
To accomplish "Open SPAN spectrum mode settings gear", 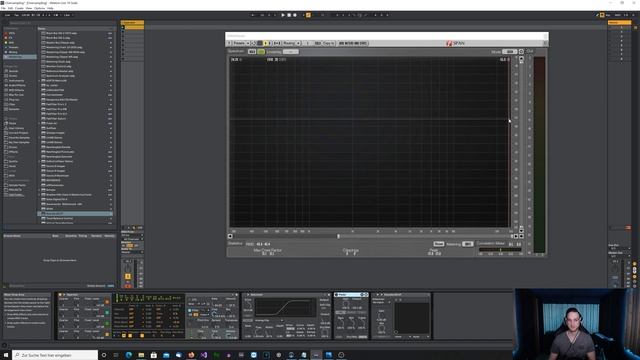I will 521,52.
